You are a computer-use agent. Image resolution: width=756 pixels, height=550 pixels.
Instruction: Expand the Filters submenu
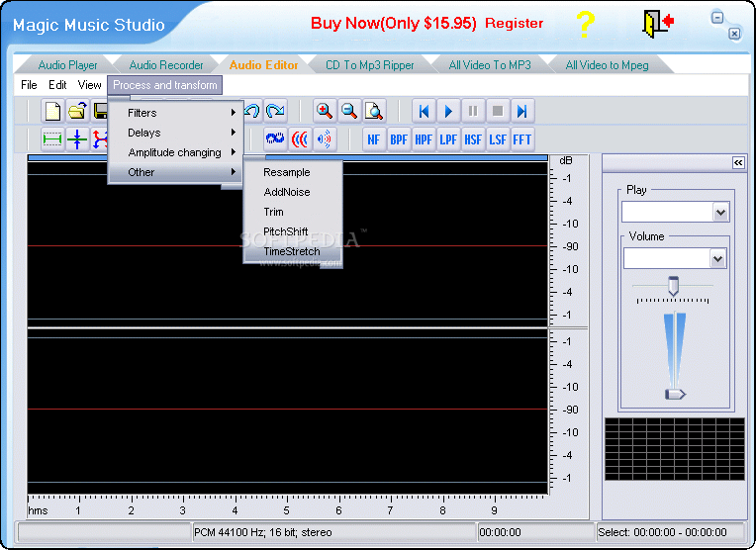coord(175,113)
